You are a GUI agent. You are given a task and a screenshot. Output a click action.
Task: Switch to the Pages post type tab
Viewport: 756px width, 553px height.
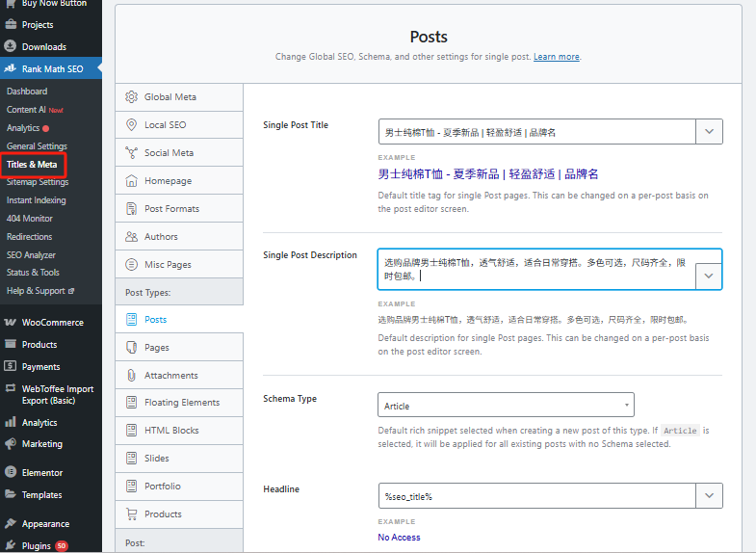[x=156, y=348]
